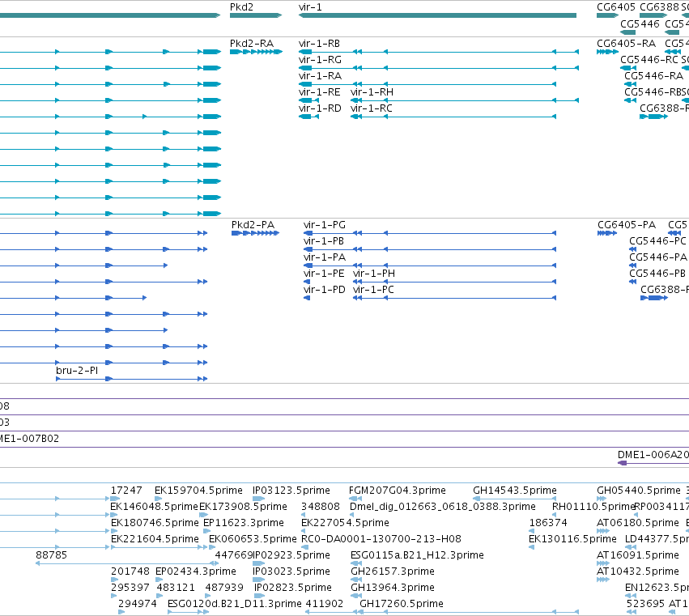Select transcript Pkd2-RA label
Screen dimensions: 689x616
[x=251, y=44]
